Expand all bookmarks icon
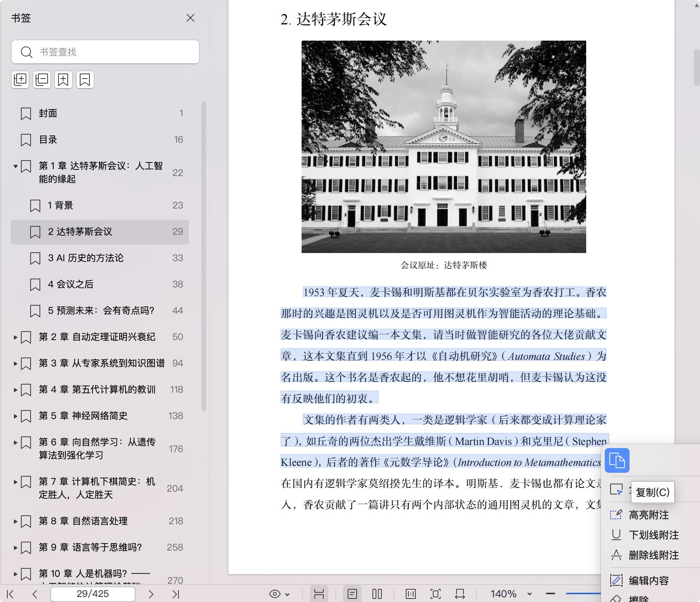This screenshot has width=700, height=602. pos(20,80)
